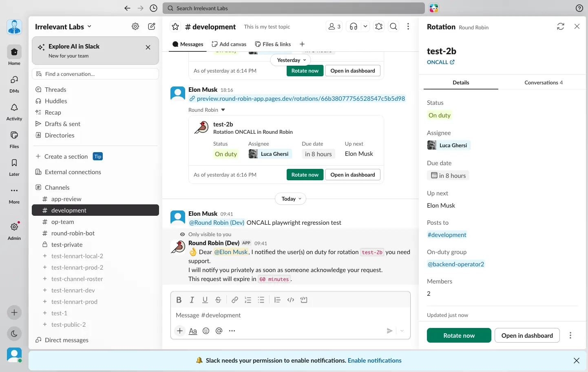Insert a code block

point(304,300)
